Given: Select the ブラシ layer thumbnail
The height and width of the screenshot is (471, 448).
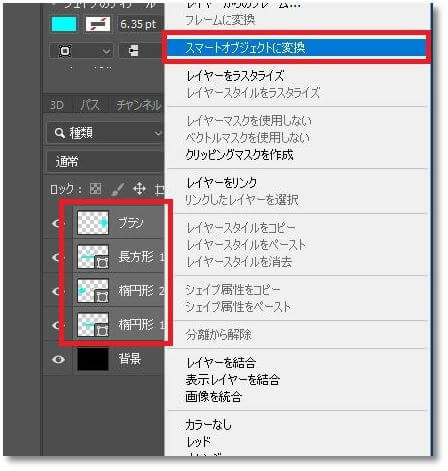Looking at the screenshot, I should [x=93, y=222].
